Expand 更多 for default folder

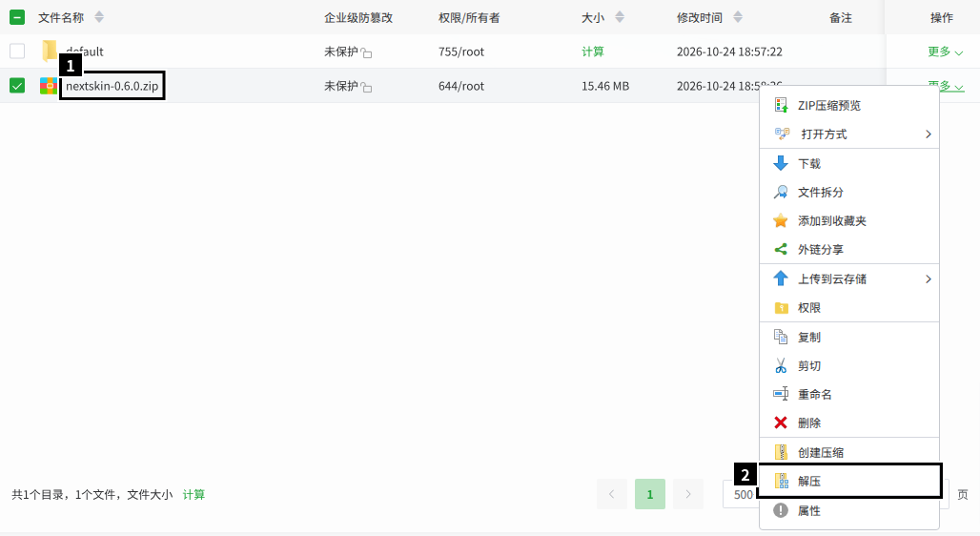pos(945,52)
